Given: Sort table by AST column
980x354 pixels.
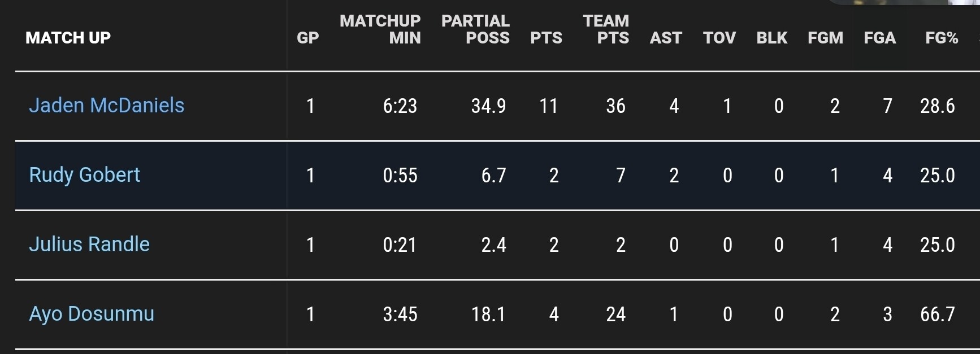Looking at the screenshot, I should (666, 38).
